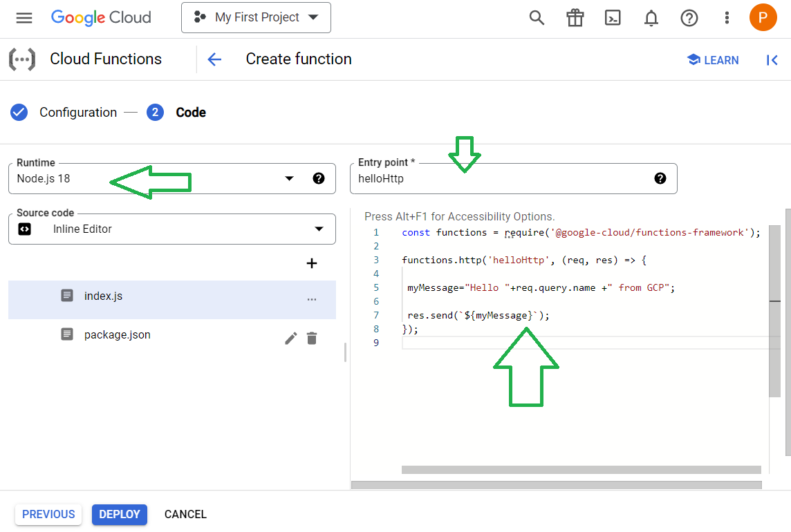The height and width of the screenshot is (532, 791).
Task: Go back with the blue arrow
Action: 214,59
